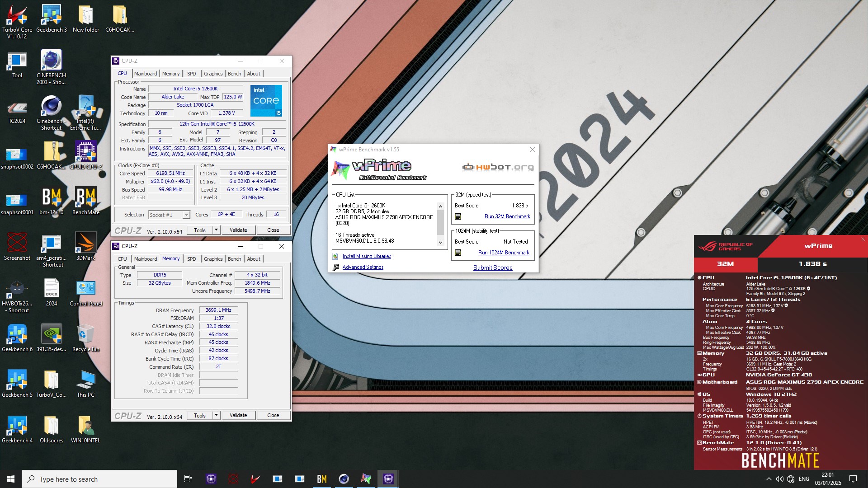Open Geekbench 3 desktop icon

pyautogui.click(x=52, y=19)
